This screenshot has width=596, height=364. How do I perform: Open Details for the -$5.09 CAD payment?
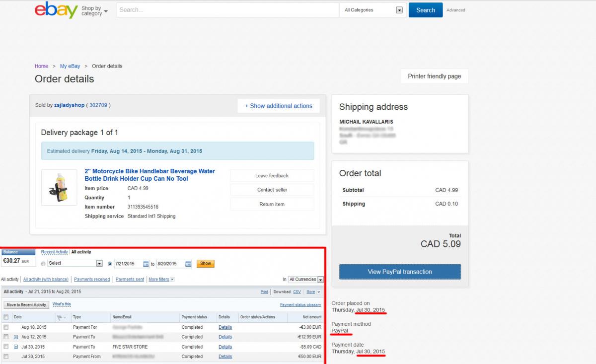tap(225, 347)
